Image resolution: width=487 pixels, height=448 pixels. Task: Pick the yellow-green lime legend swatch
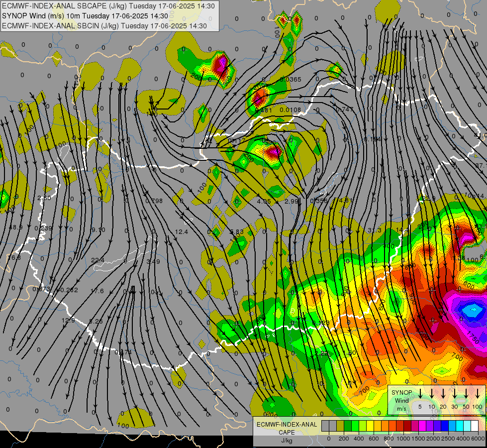[363, 426]
